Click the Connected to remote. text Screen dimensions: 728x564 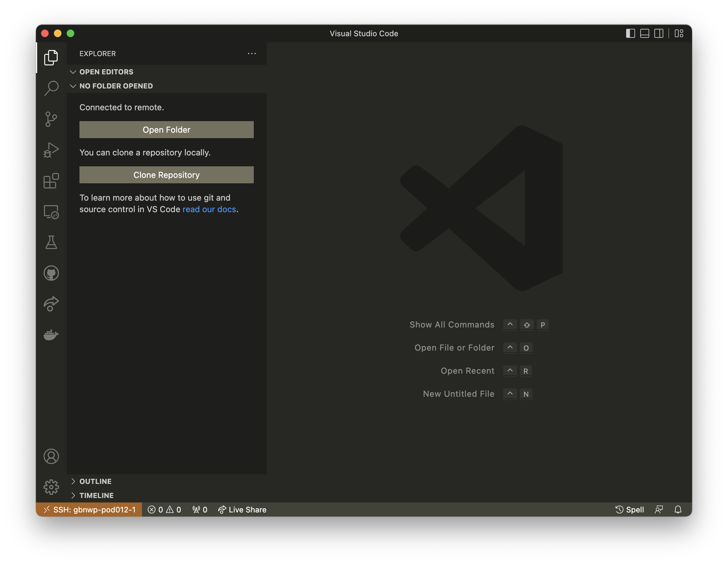click(x=122, y=107)
